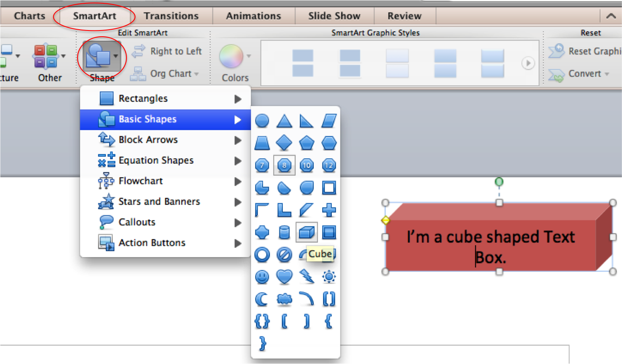Switch to the Transitions tab

click(x=171, y=16)
